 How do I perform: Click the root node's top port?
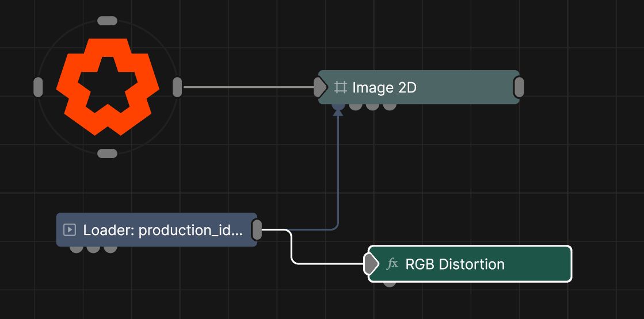[108, 21]
